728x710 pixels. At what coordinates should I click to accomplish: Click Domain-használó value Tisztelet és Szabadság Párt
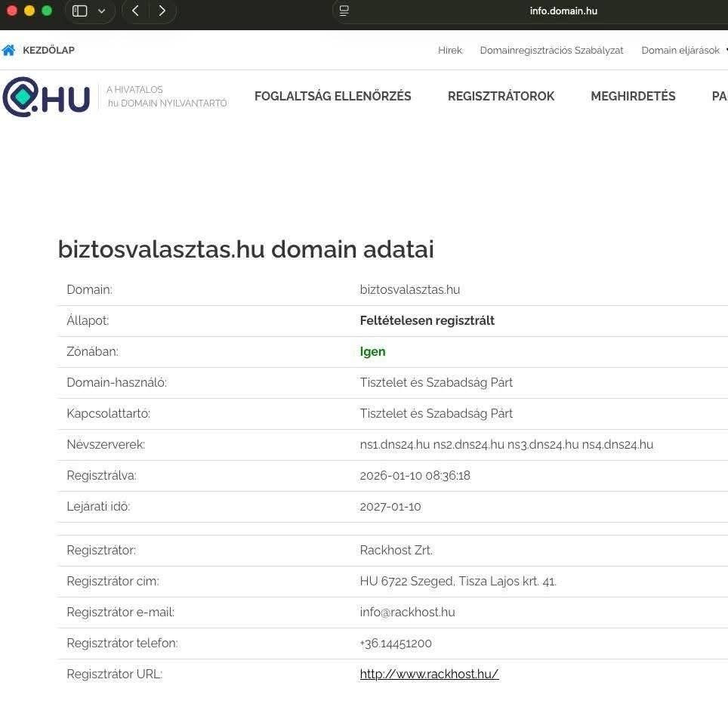pos(436,382)
